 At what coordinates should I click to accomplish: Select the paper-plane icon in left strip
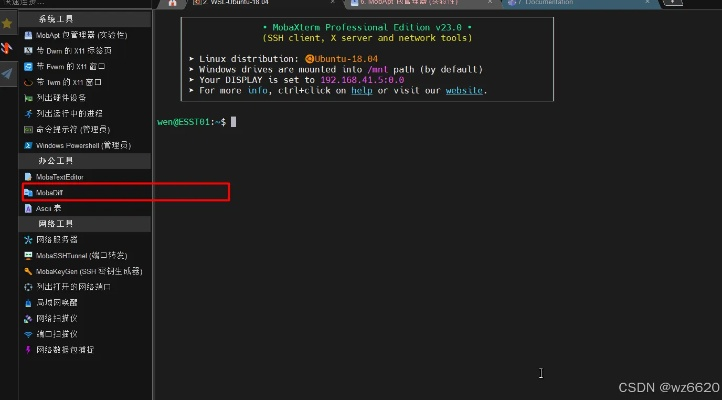(x=7, y=74)
